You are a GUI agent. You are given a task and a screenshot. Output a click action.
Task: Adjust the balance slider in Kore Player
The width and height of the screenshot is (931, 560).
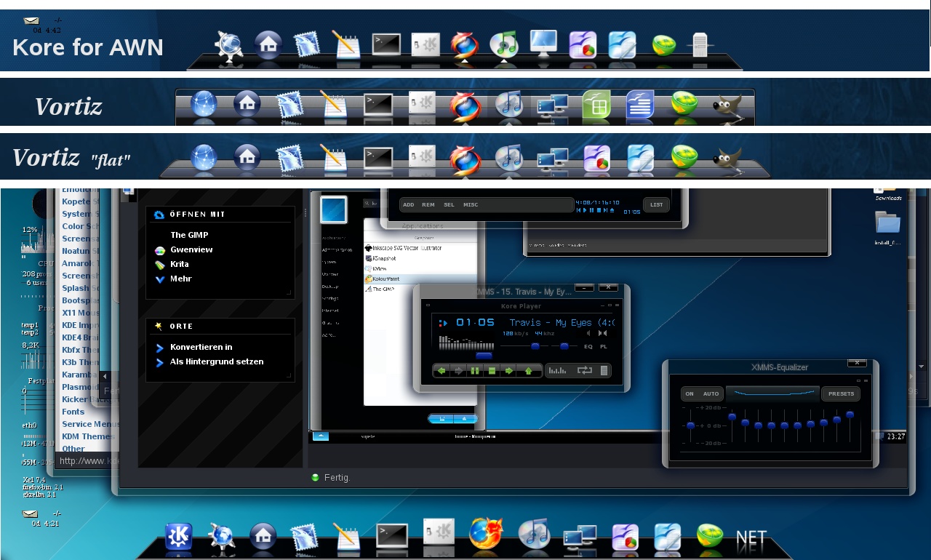point(564,347)
